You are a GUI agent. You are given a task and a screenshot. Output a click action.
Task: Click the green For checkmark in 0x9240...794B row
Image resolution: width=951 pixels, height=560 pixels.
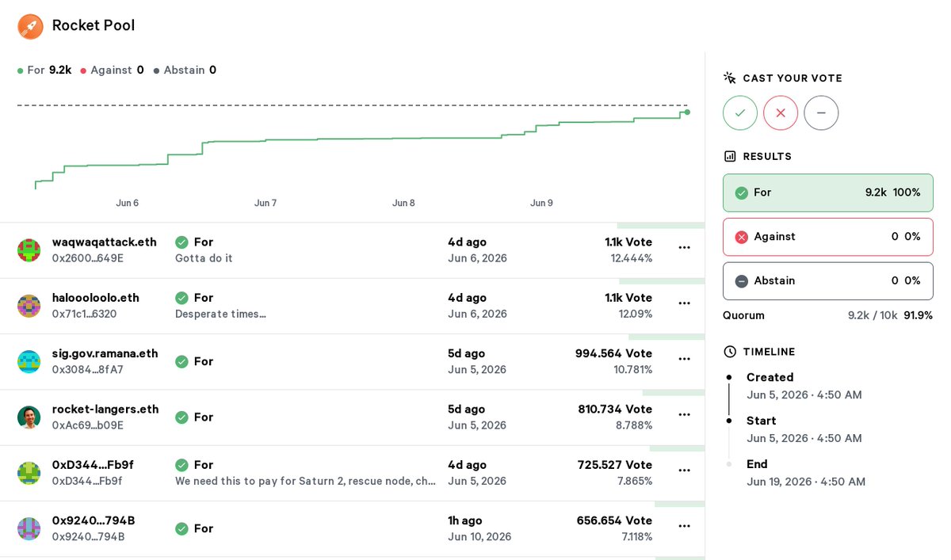[181, 528]
